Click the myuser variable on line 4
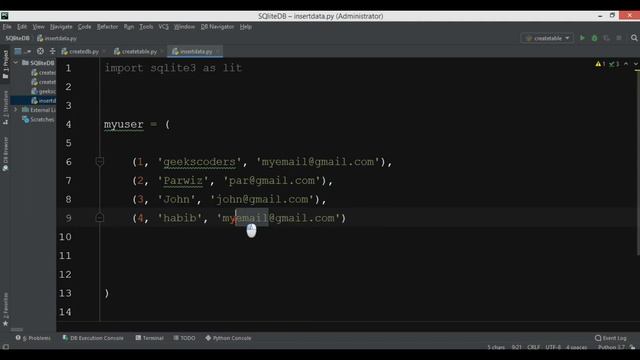 (x=124, y=124)
